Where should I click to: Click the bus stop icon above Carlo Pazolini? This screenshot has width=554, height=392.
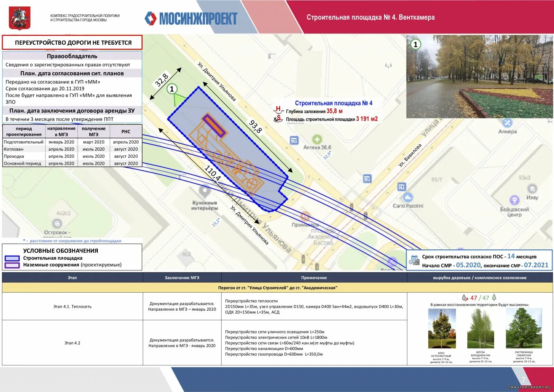tap(402, 187)
